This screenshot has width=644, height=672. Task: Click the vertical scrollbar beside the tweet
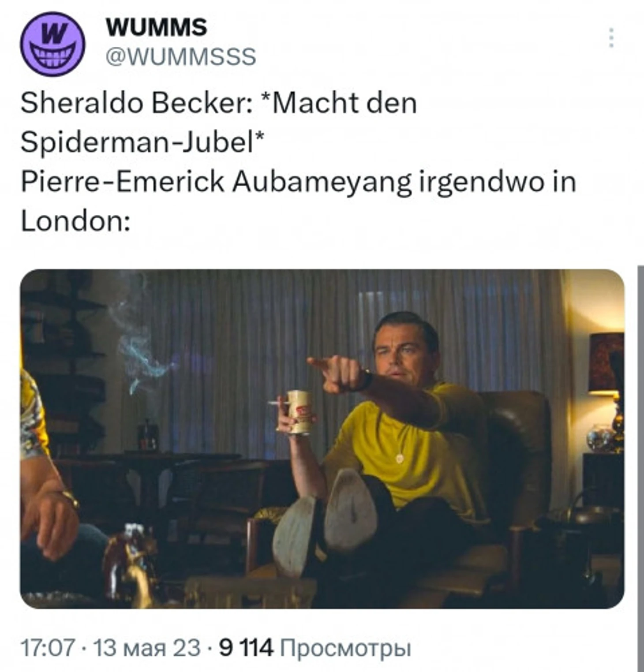click(x=640, y=468)
